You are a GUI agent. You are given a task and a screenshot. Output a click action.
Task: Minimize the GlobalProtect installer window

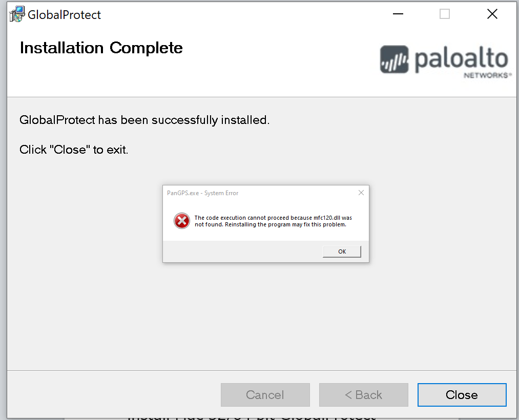[x=398, y=14]
